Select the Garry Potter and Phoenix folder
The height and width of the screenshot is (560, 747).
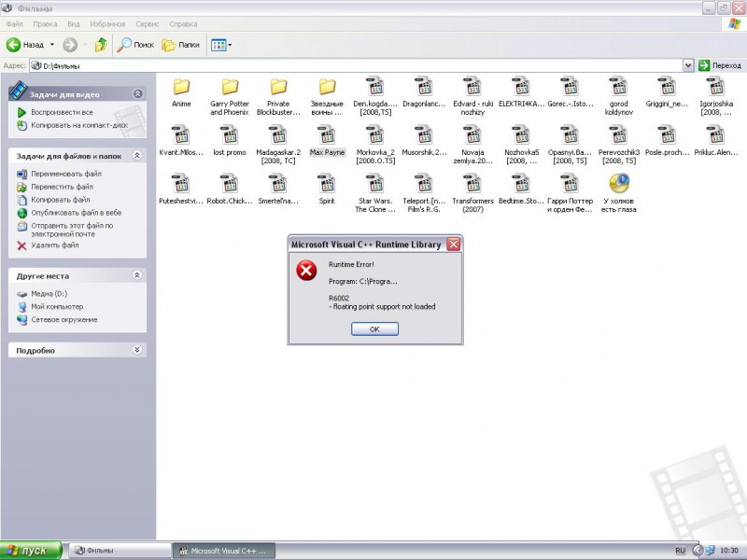[x=230, y=96]
